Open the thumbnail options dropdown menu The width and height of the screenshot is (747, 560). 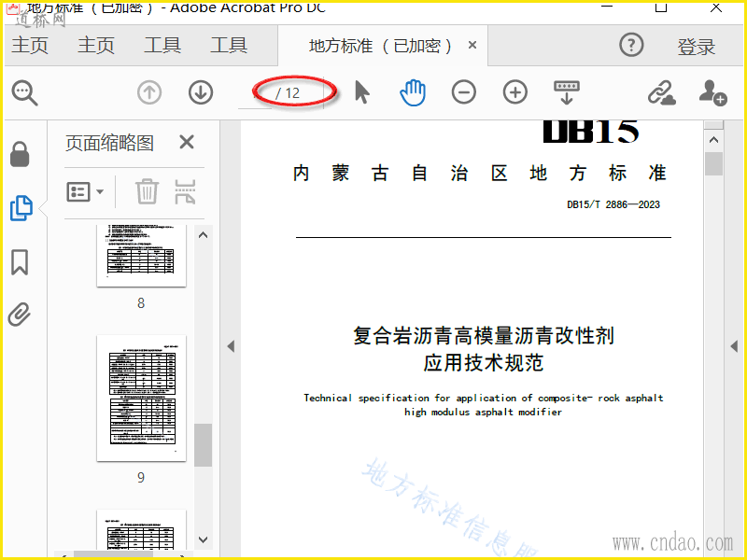coord(85,192)
